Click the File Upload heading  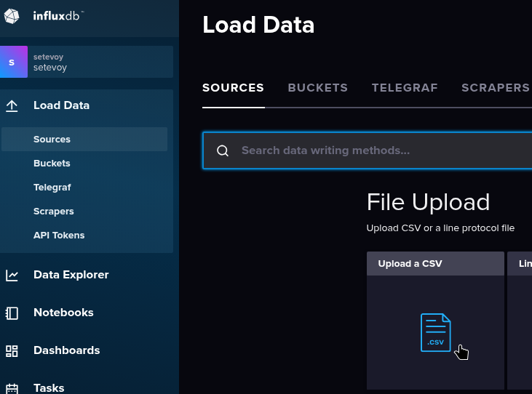tap(428, 202)
